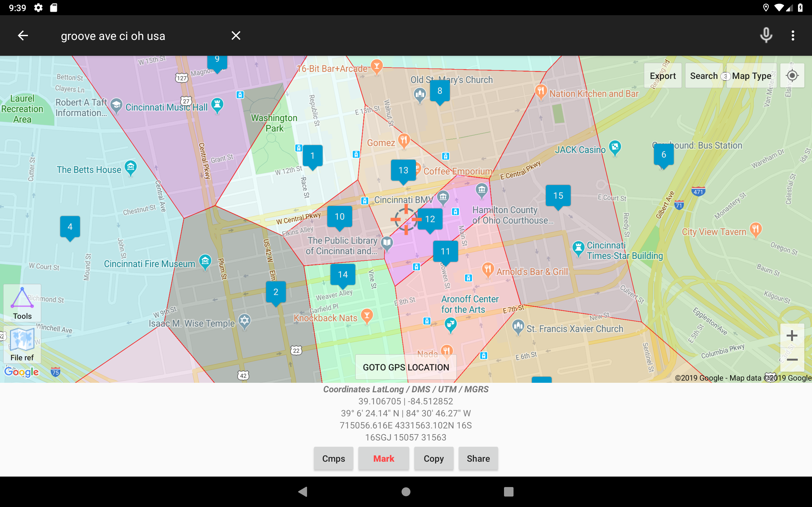This screenshot has width=812, height=507.
Task: Tap the my-location crosshair button
Action: click(x=792, y=76)
